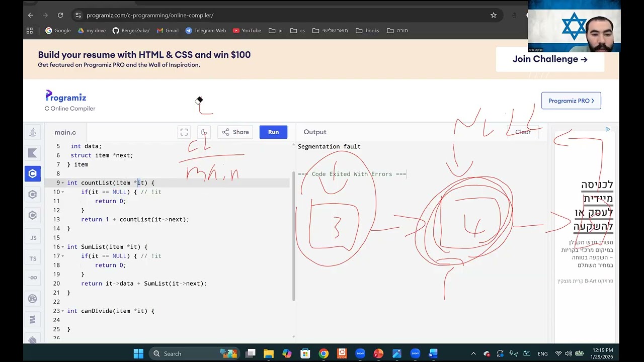
Task: Open the Telegram Web bookmark
Action: tap(205, 30)
